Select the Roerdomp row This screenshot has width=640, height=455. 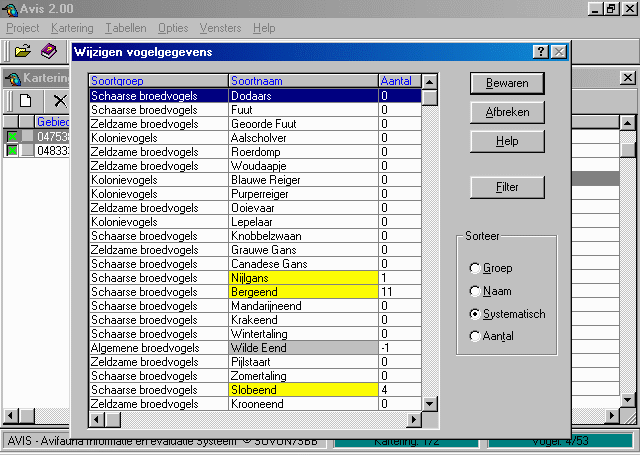pos(255,152)
